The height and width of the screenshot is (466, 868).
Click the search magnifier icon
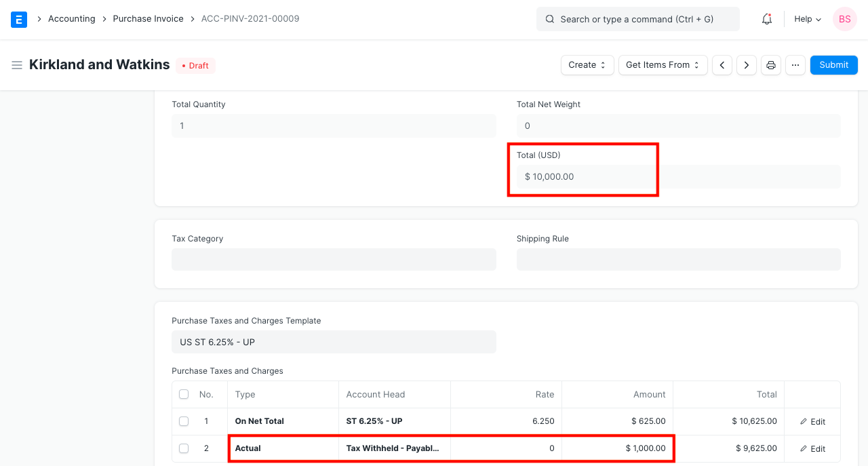click(550, 19)
